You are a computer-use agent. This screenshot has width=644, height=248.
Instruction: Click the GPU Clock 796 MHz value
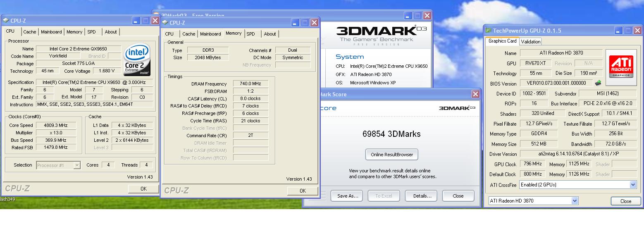click(532, 164)
